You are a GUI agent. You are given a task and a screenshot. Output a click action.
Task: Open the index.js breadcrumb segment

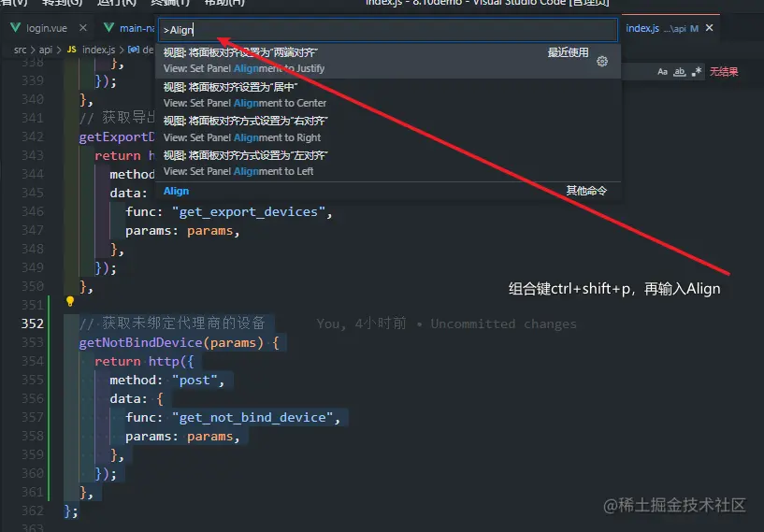[98, 50]
